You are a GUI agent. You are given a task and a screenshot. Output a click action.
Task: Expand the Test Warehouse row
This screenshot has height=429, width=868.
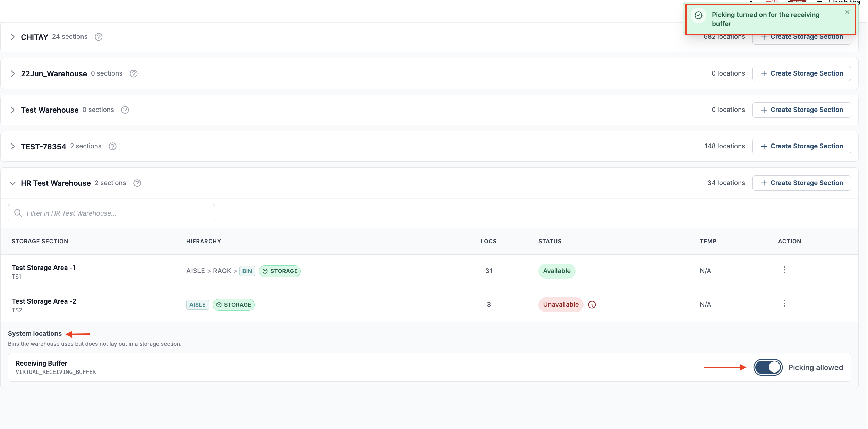click(12, 110)
